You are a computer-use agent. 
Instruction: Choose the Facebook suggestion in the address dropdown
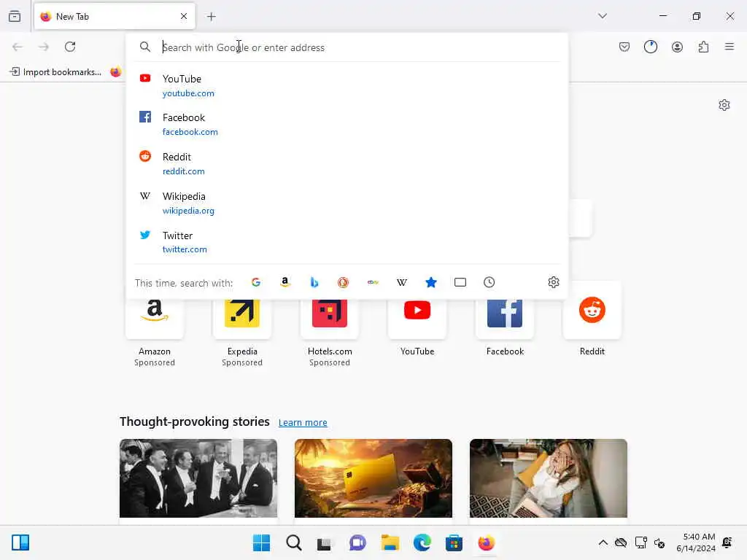tap(347, 124)
